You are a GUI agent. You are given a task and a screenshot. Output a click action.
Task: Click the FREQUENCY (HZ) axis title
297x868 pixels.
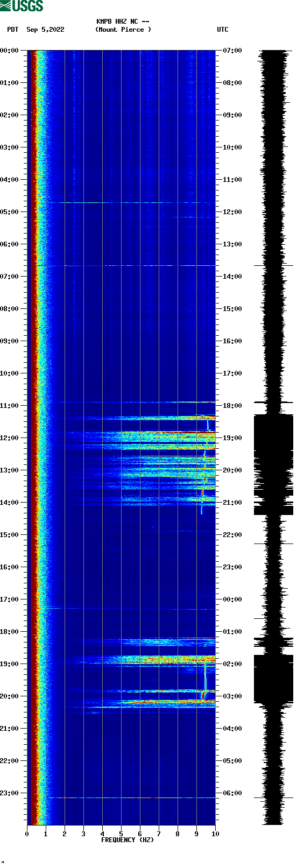click(128, 840)
